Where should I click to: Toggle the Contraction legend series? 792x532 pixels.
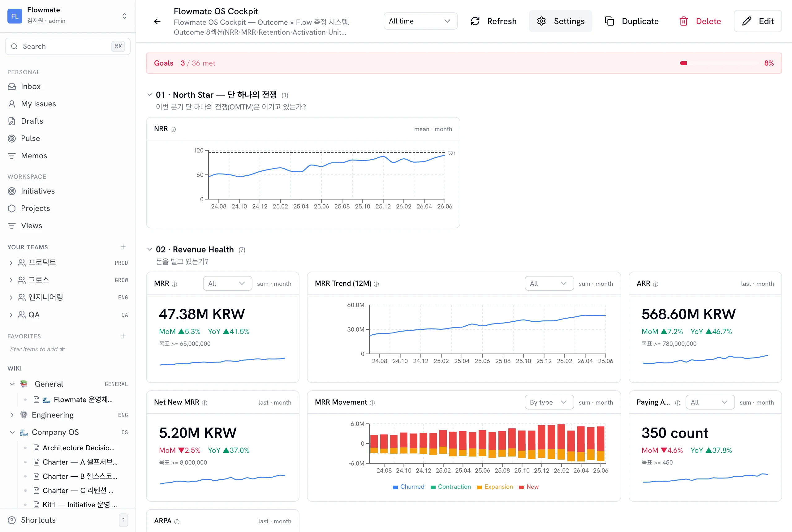pos(451,487)
